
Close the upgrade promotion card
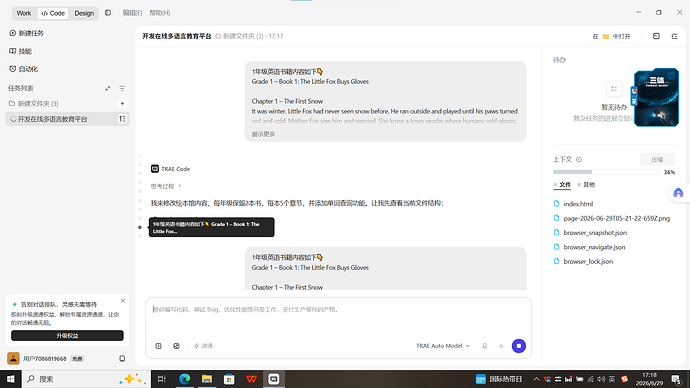123,301
